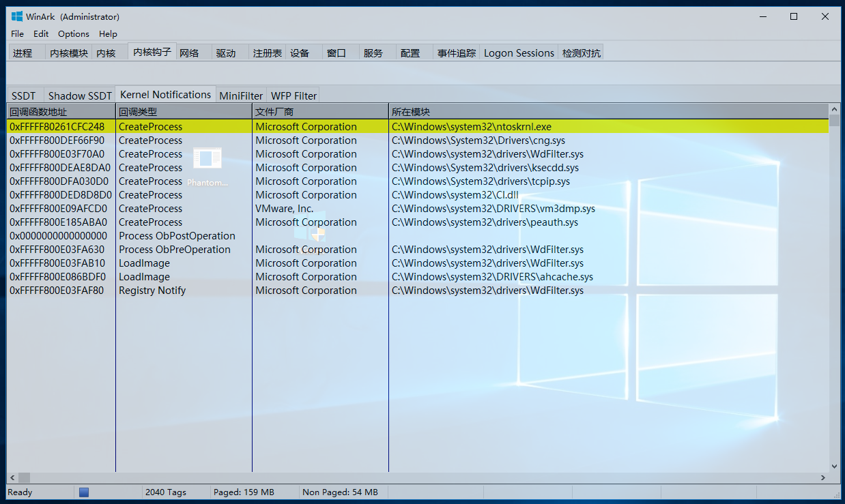This screenshot has height=504, width=845.
Task: Sort by 所在模块 column header
Action: pos(609,111)
